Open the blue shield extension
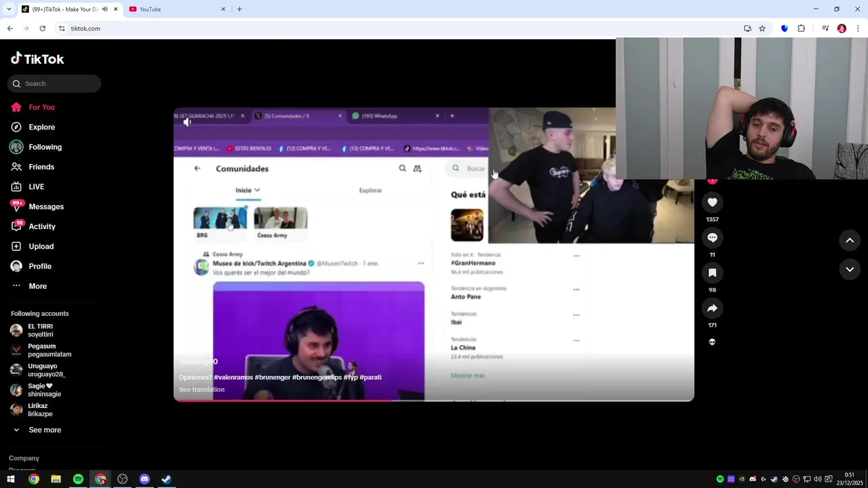 [785, 28]
